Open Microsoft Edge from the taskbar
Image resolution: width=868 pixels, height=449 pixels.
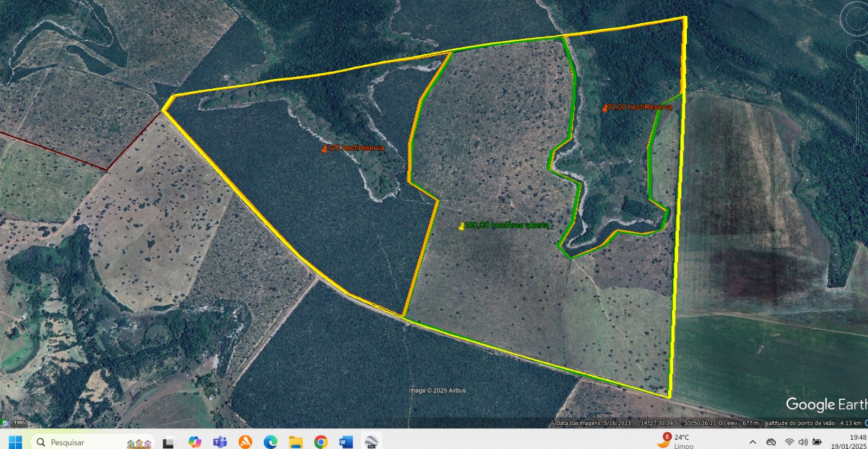pos(271,442)
